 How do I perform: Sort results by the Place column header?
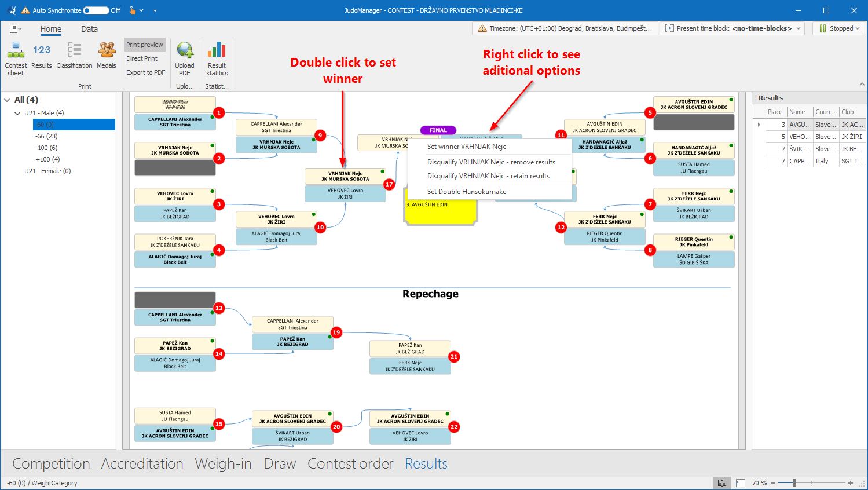[x=775, y=112]
